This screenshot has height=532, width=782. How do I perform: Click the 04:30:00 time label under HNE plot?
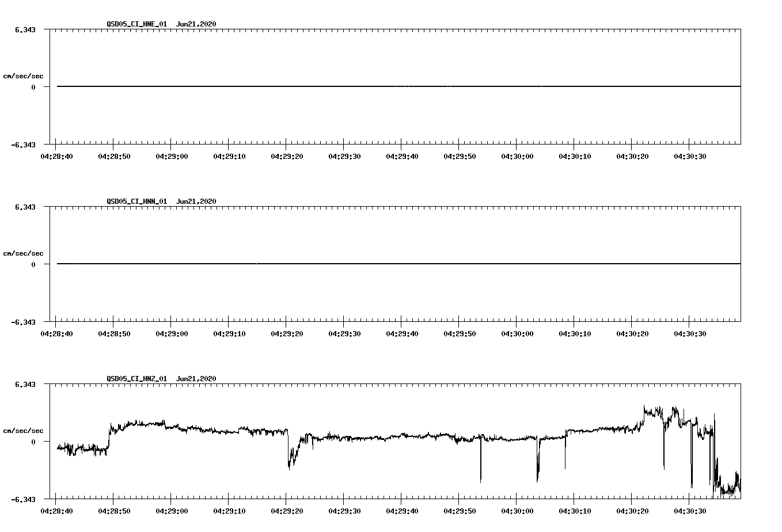click(x=517, y=157)
